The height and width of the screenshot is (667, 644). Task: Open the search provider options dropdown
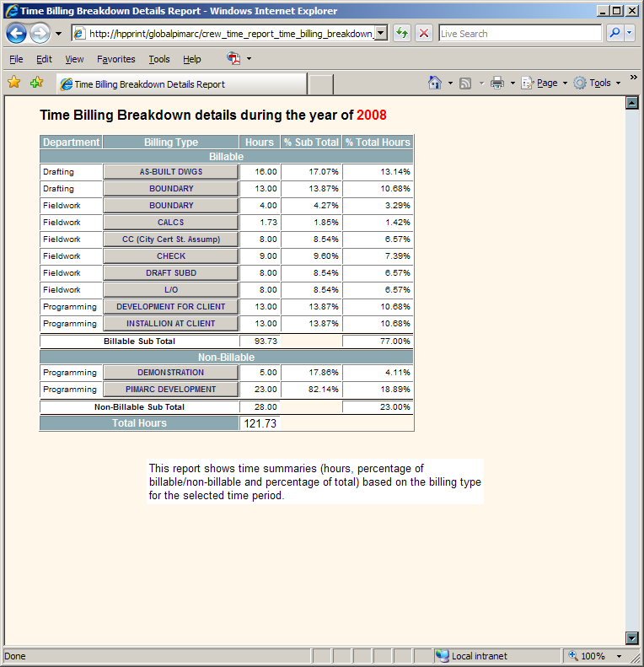coord(630,33)
